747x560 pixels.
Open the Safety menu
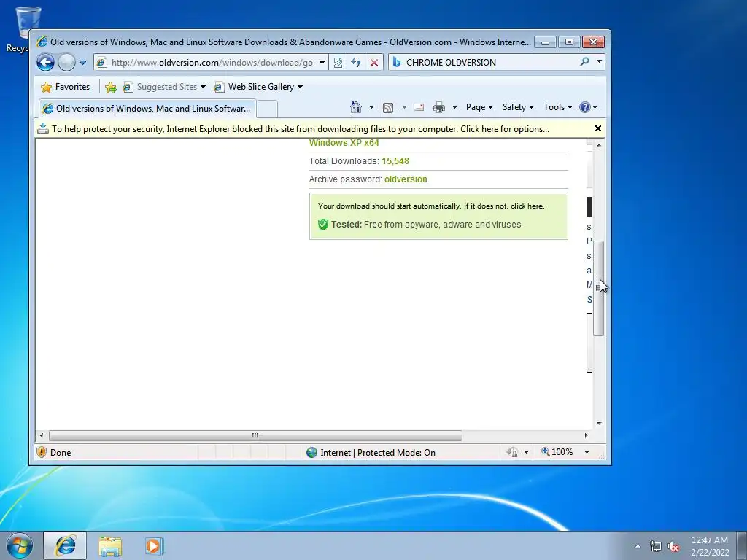(x=518, y=107)
